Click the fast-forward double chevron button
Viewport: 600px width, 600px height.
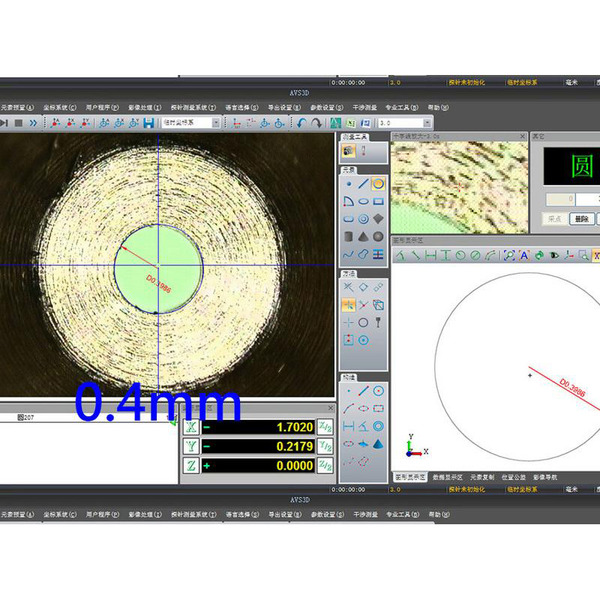[33, 123]
